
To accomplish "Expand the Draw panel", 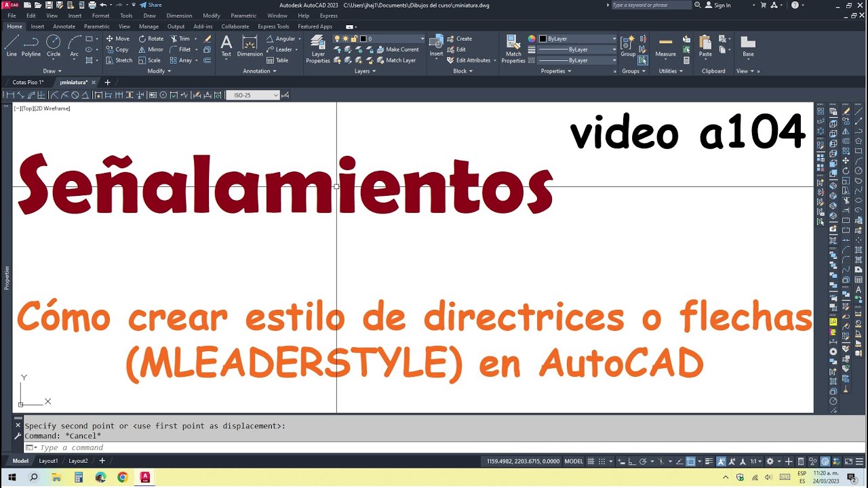I will [52, 71].
